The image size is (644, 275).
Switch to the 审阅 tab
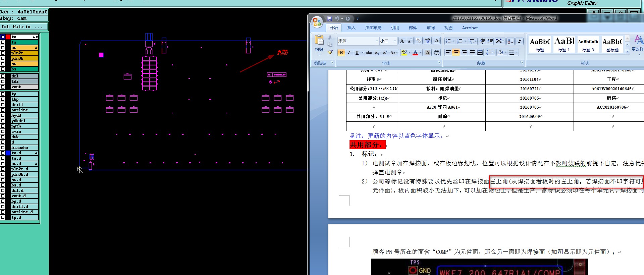tap(431, 28)
